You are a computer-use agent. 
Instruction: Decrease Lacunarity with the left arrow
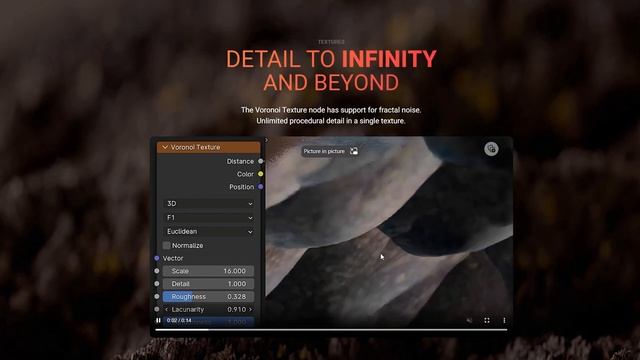point(166,309)
